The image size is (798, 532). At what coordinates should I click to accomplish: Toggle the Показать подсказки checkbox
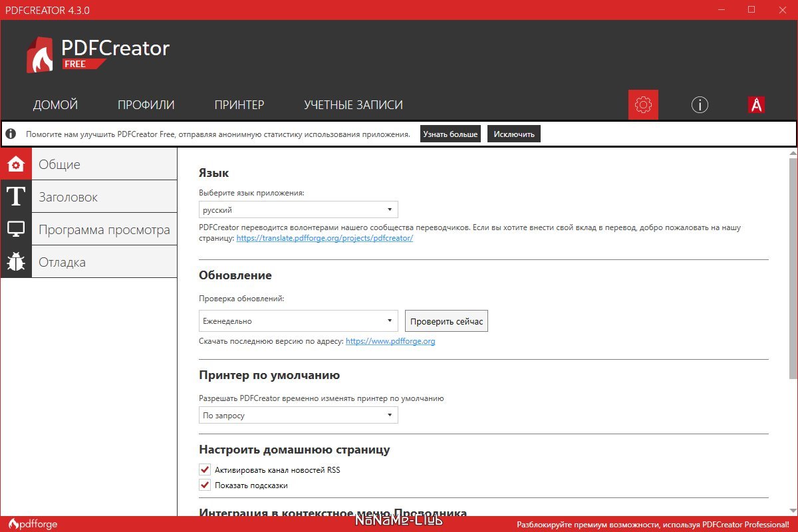click(x=205, y=485)
